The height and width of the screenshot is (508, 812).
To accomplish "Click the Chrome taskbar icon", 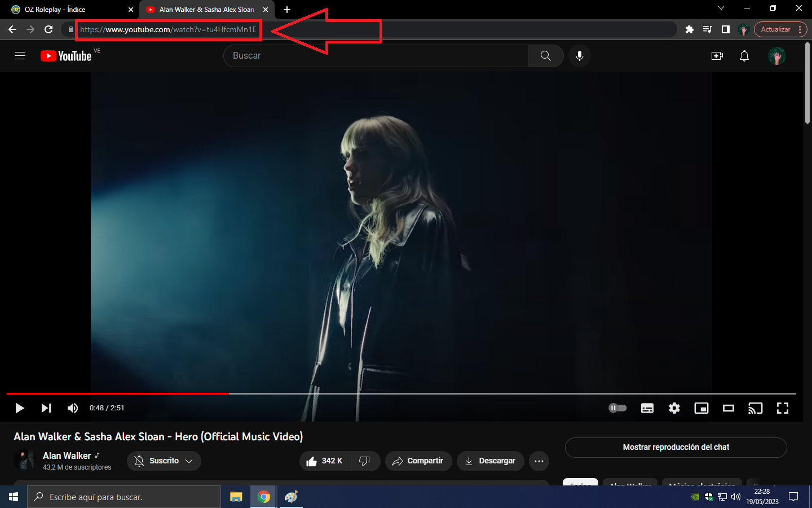I will [263, 497].
